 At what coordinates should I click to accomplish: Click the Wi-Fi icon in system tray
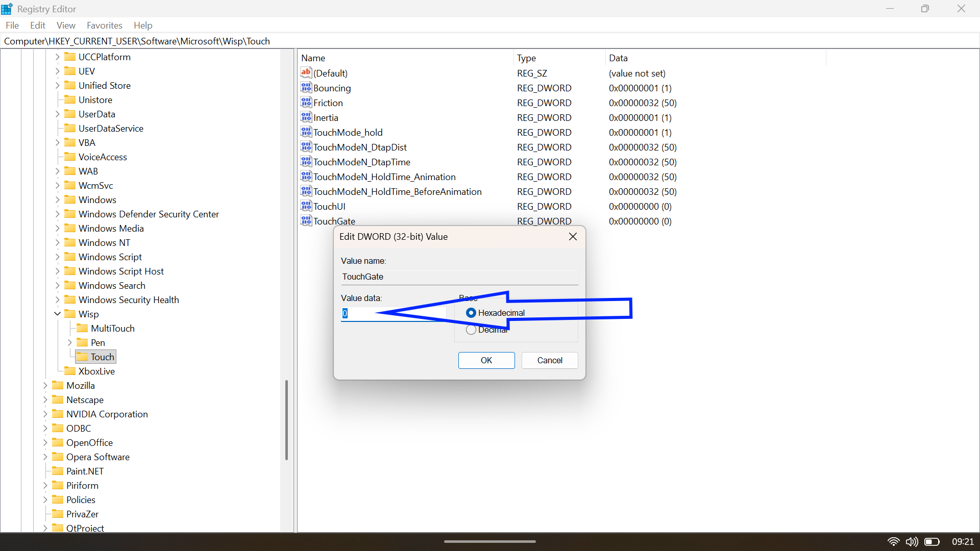click(894, 542)
